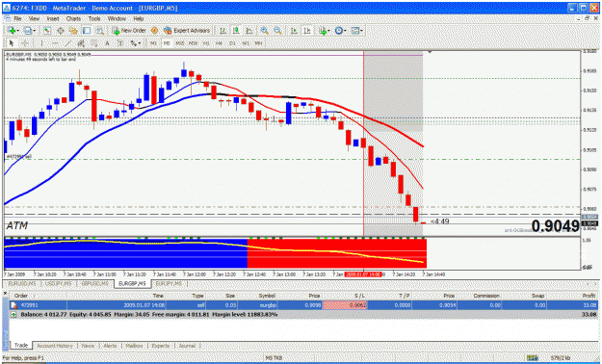Toggle the Expert Advisors button
The image size is (602, 364).
coord(187,31)
